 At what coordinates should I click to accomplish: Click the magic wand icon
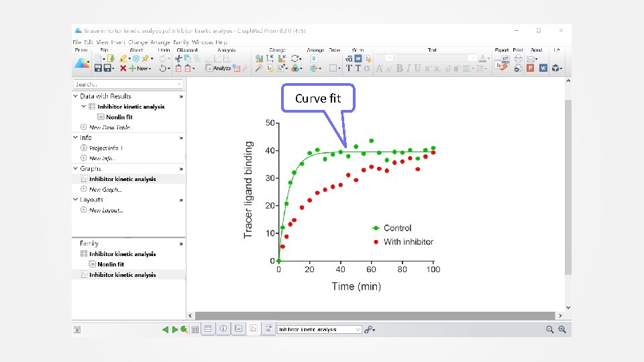pyautogui.click(x=259, y=68)
